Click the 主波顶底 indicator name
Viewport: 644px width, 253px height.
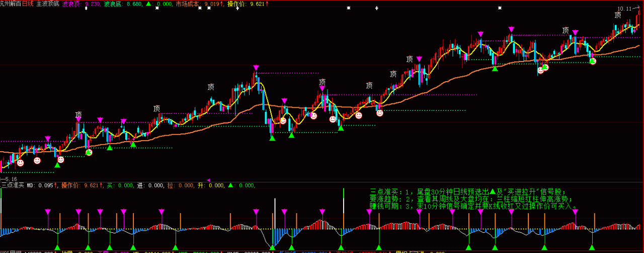48,4
